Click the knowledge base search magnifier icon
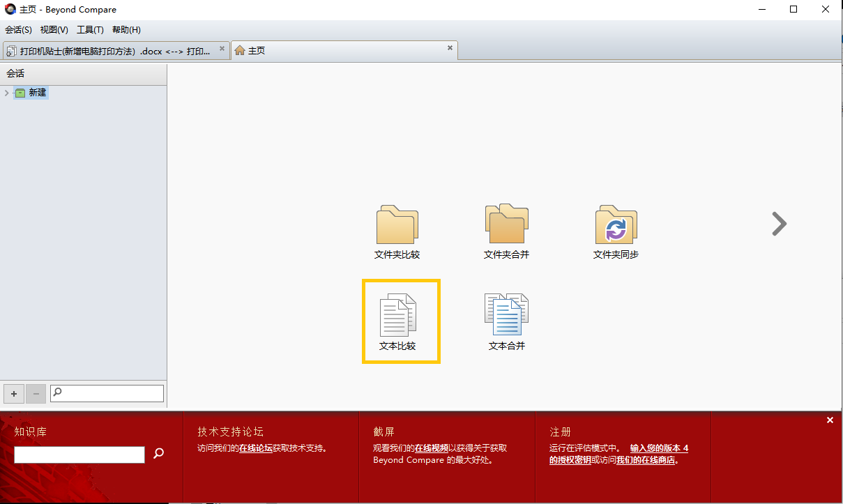 click(158, 454)
